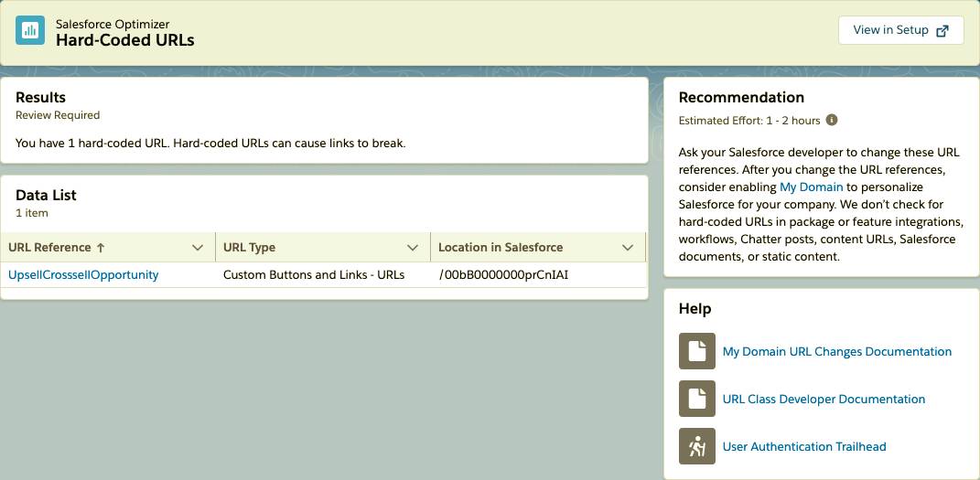Open User Authentication Trailhead link
The height and width of the screenshot is (480, 980).
point(804,446)
